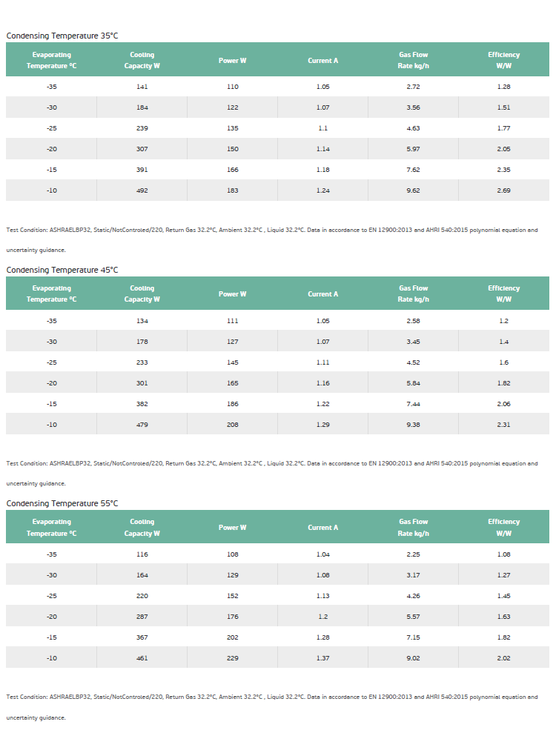Select efficiency value 2.02 in last table
Image resolution: width=556 pixels, height=756 pixels.
(503, 658)
